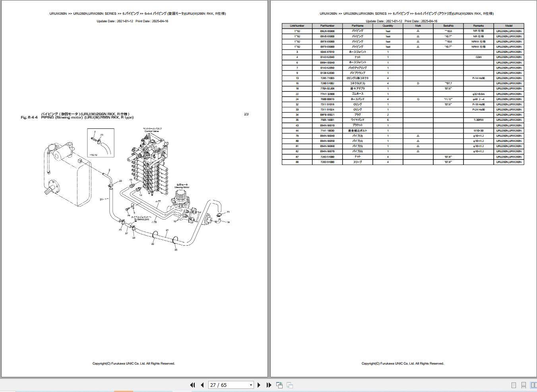The width and height of the screenshot is (537, 392).
Task: Go to the first page
Action: pyautogui.click(x=193, y=385)
